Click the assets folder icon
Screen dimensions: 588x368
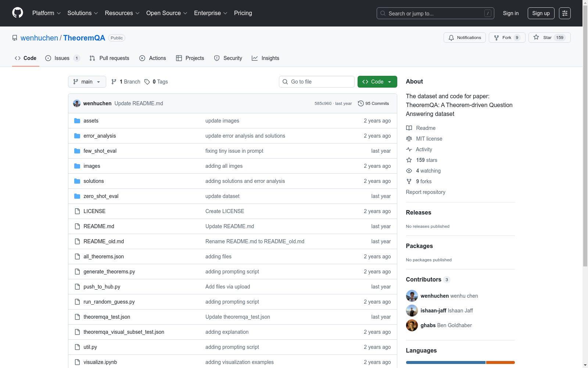point(77,121)
